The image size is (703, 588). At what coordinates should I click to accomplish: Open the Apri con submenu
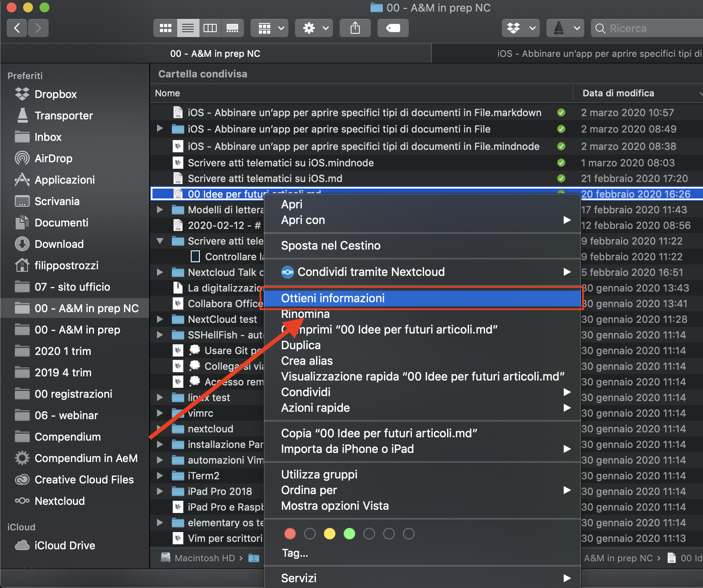click(x=422, y=220)
